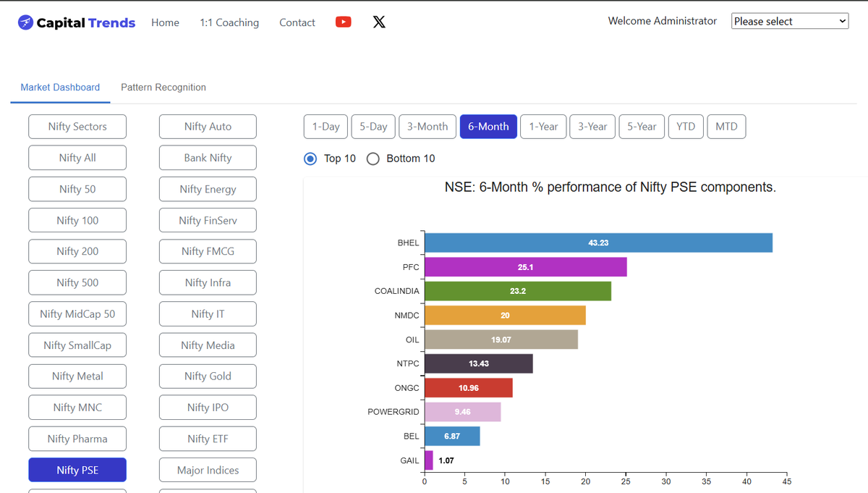Choose the 5-Day period
Screen dimensions: 868x493
click(374, 127)
